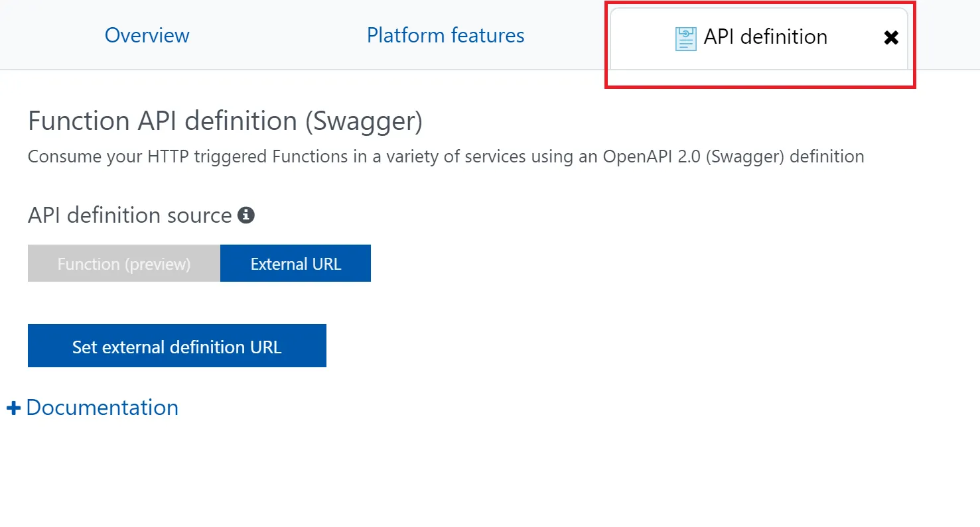Viewport: 980px width, 527px height.
Task: Switch to the Overview tab
Action: tap(147, 35)
